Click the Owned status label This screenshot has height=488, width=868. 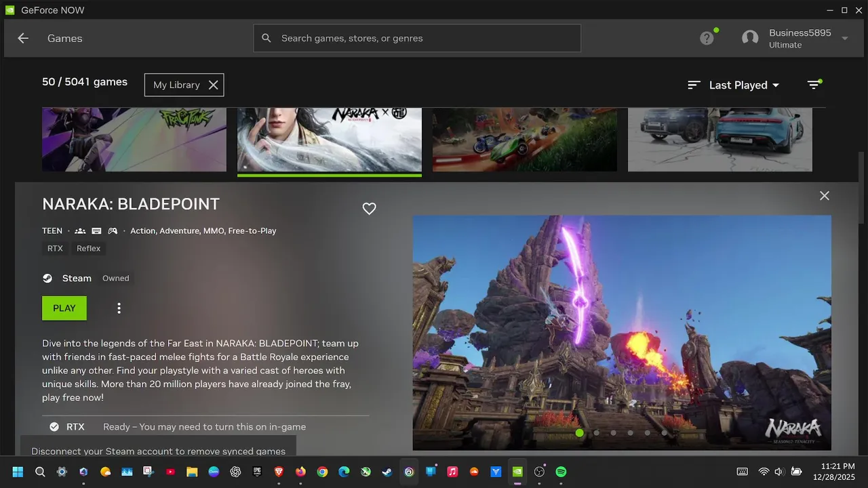click(115, 278)
